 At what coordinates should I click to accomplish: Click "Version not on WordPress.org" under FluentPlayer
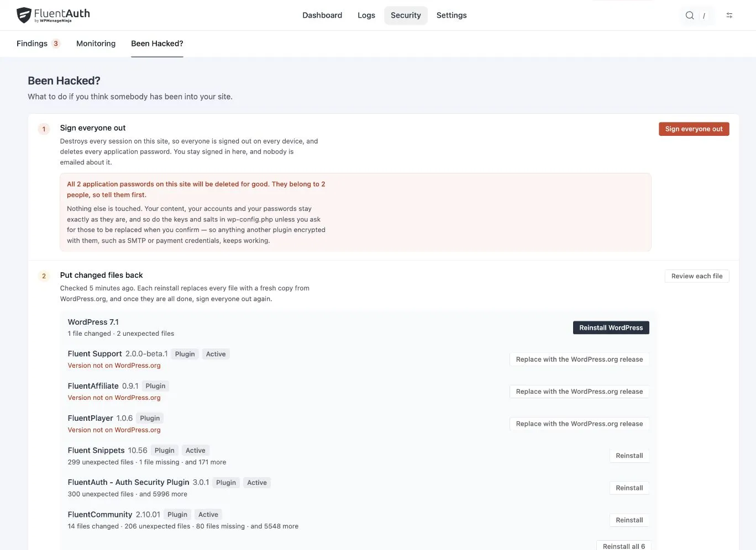click(114, 430)
